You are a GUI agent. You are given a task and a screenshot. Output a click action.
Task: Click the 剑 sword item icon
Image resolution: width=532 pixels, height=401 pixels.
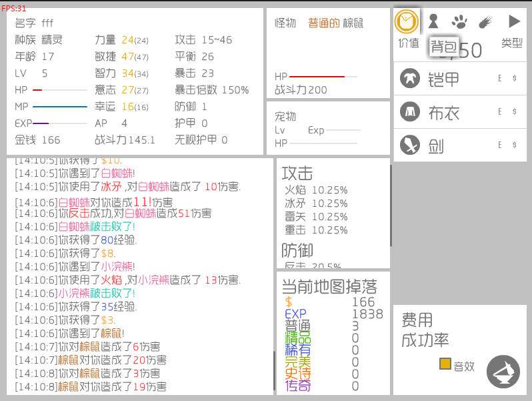410,145
